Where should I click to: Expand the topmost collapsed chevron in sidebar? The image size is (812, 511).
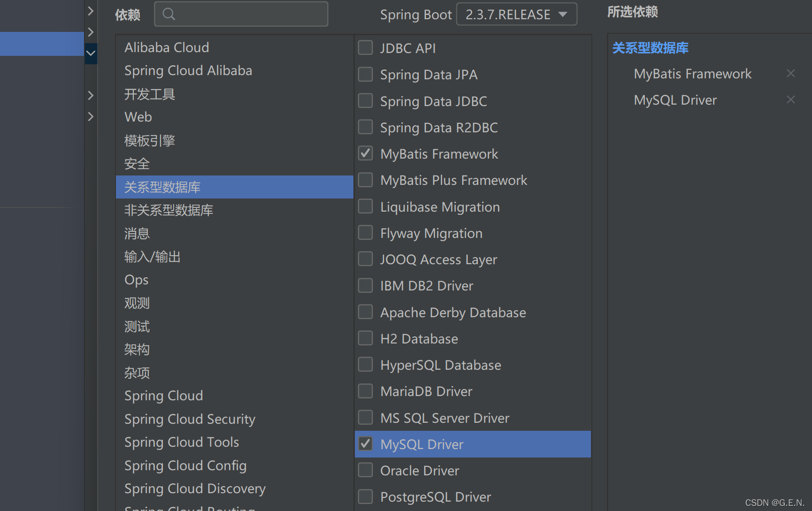(91, 10)
